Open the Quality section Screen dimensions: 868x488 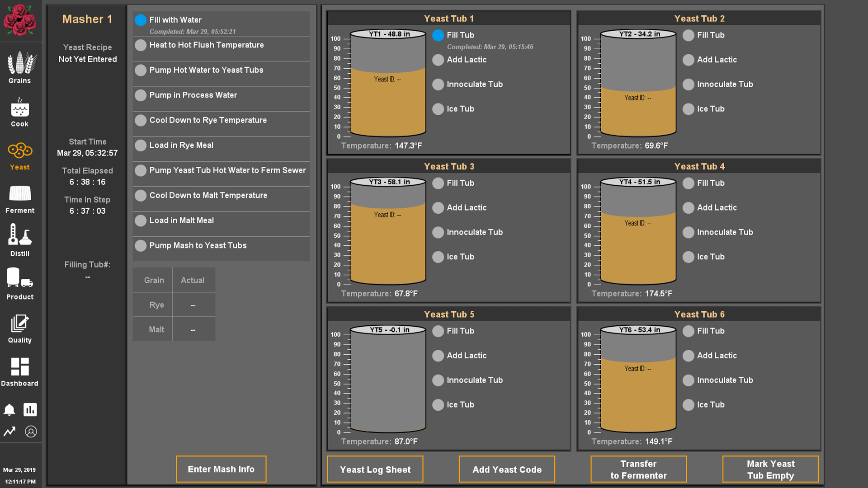coord(20,329)
